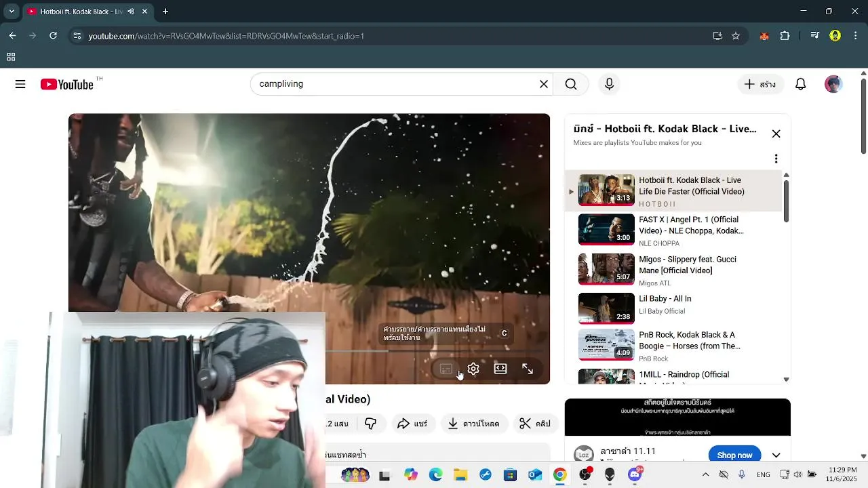Play FAST X Angel Pt. 1 thumbnail
Viewport: 868px width, 488px height.
[606, 229]
